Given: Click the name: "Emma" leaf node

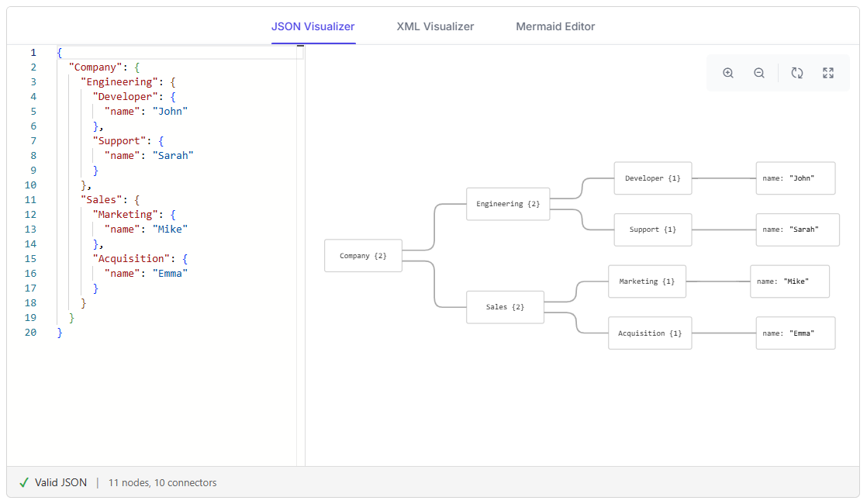Looking at the screenshot, I should point(796,333).
